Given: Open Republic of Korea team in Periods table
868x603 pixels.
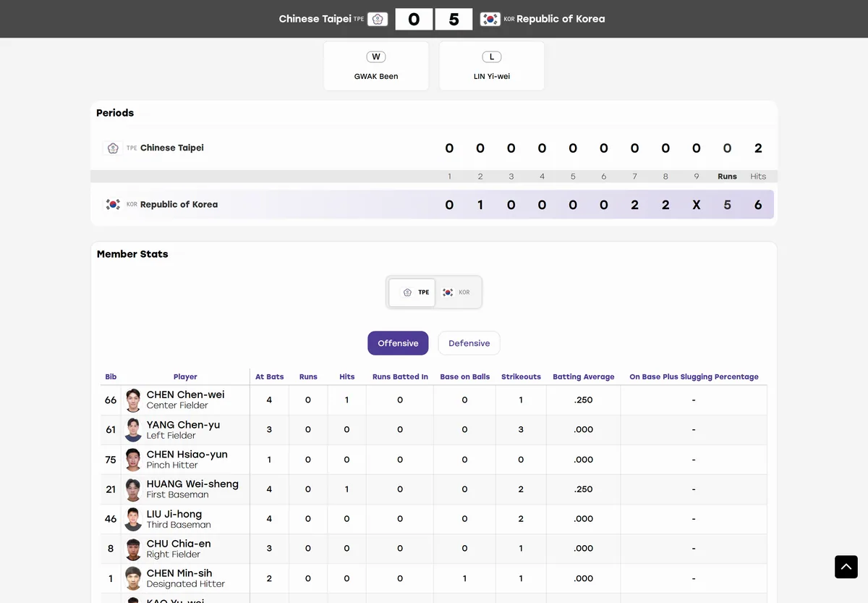Looking at the screenshot, I should [x=179, y=204].
